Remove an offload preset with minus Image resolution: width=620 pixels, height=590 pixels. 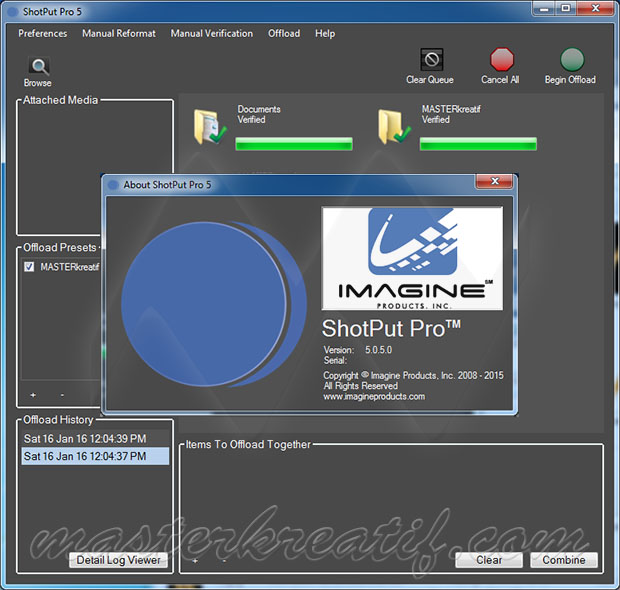[62, 395]
